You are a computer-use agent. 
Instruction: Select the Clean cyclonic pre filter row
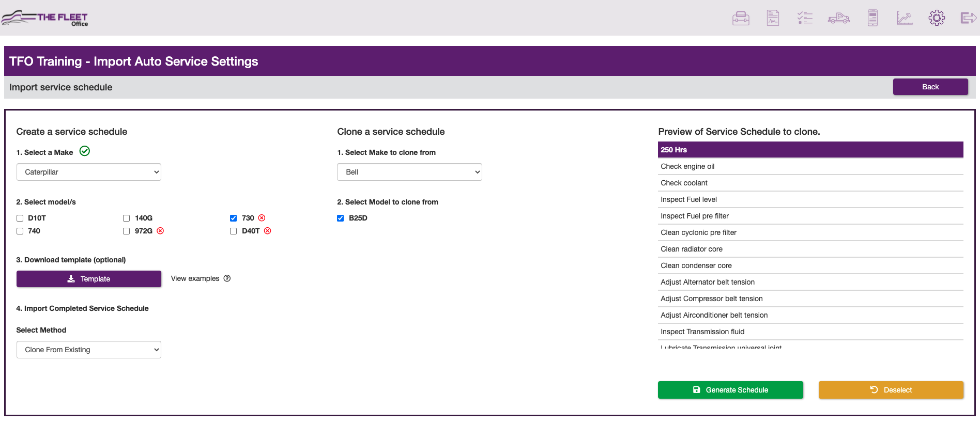point(810,232)
